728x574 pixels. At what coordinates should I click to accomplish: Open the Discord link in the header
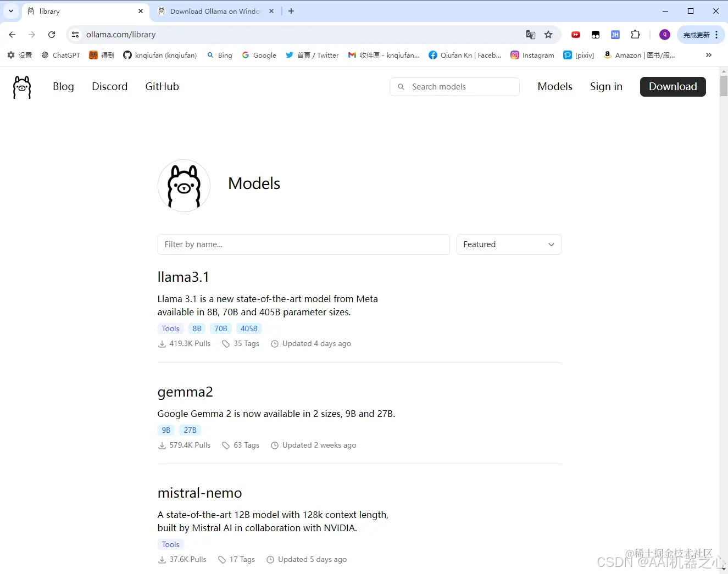(110, 87)
